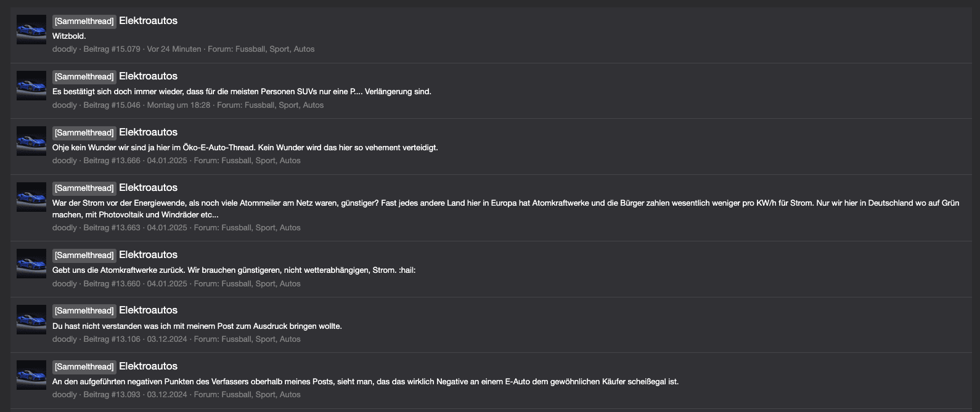
Task: Select the car avatar beside post #13.666
Action: click(31, 141)
